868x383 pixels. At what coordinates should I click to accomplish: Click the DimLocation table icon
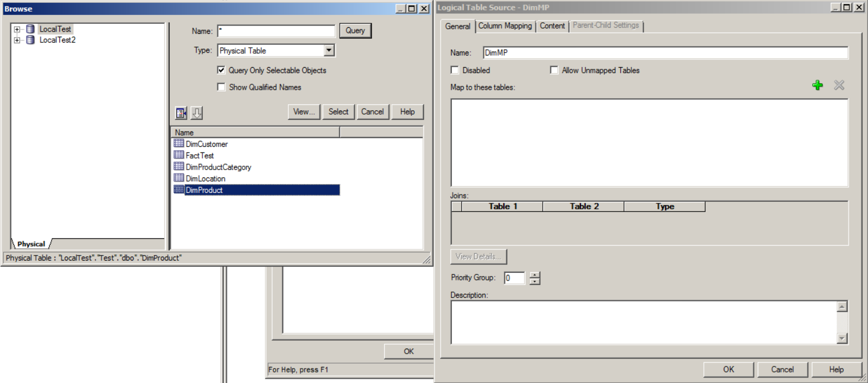point(178,178)
